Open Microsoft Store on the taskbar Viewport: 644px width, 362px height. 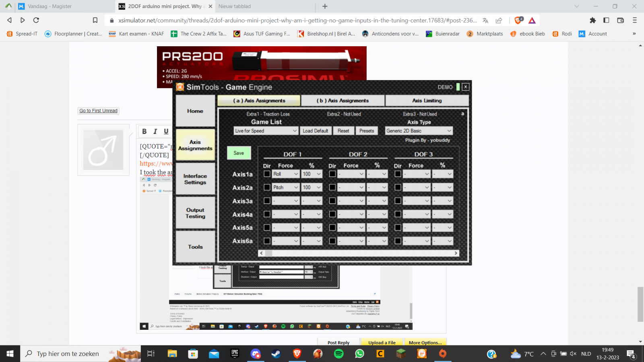coord(193,354)
